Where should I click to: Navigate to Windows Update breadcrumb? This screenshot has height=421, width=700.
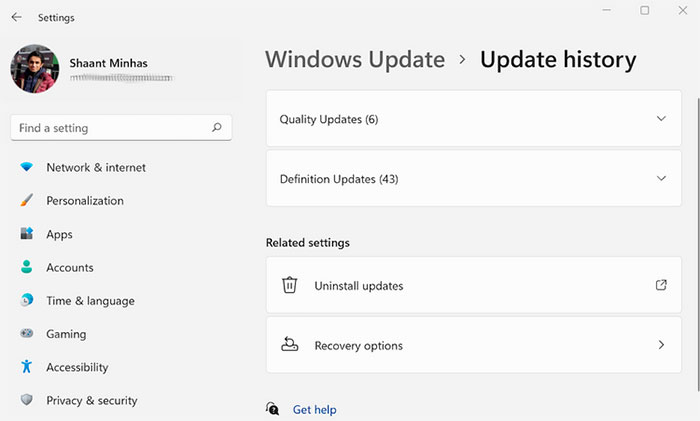[x=355, y=59]
